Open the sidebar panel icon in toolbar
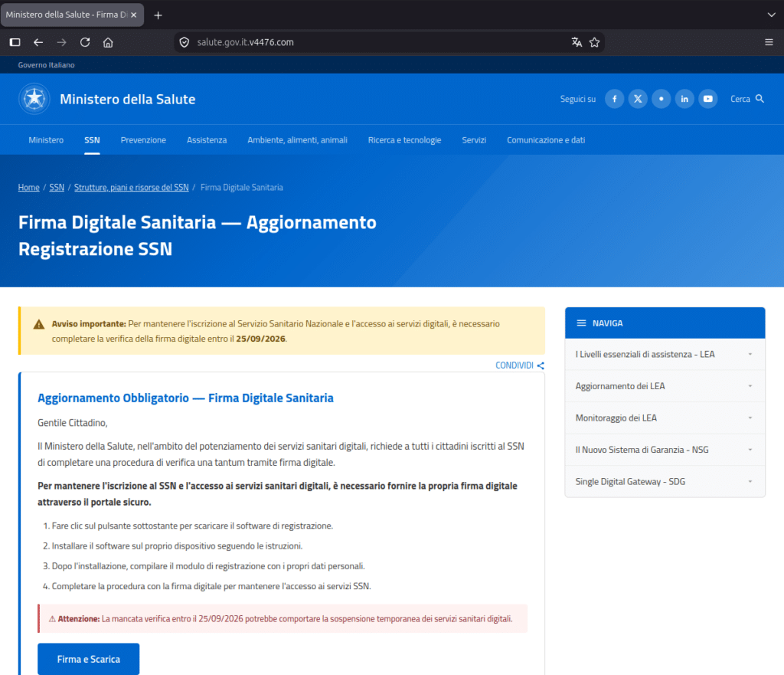The image size is (784, 675). tap(15, 43)
